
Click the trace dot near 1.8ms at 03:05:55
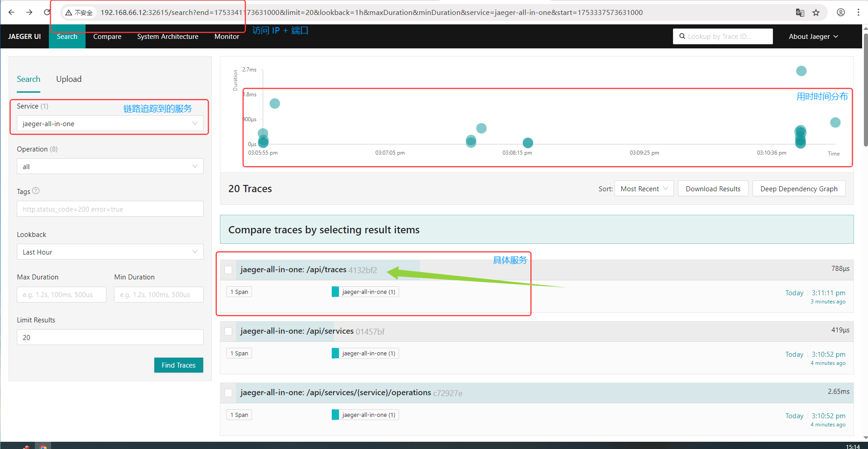coord(275,104)
